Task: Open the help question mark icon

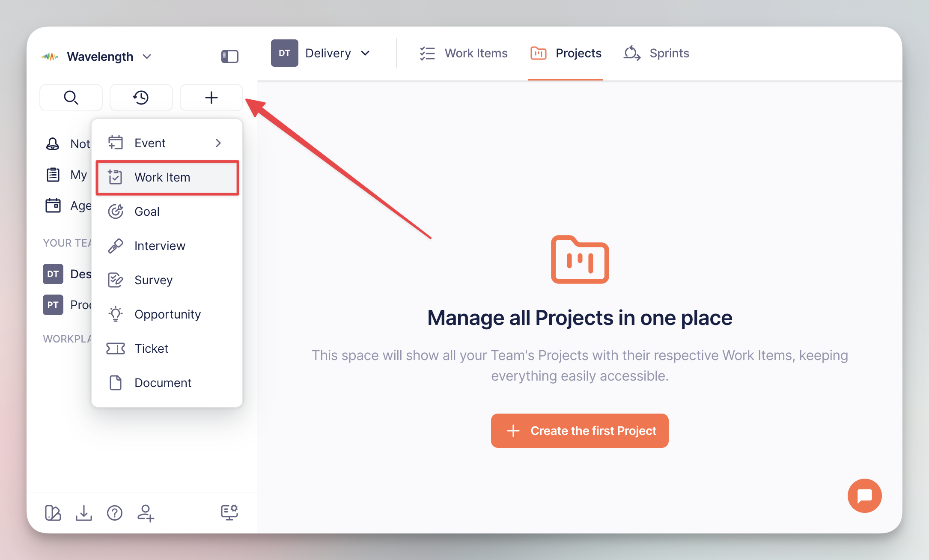Action: pyautogui.click(x=115, y=512)
